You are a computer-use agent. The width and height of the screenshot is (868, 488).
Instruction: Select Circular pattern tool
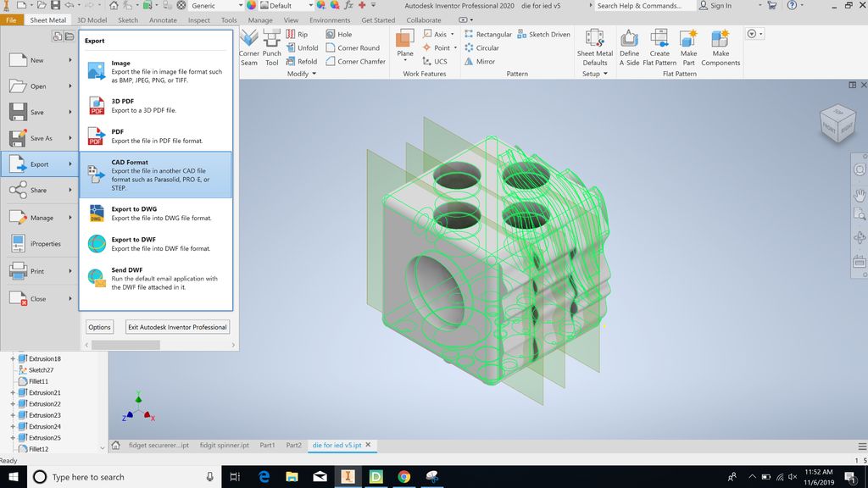tap(481, 48)
